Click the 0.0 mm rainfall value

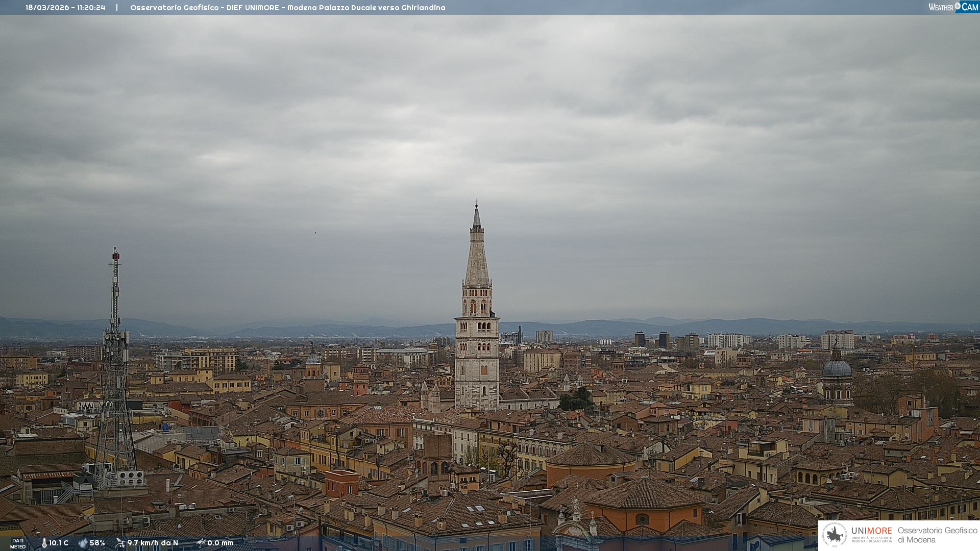(220, 543)
